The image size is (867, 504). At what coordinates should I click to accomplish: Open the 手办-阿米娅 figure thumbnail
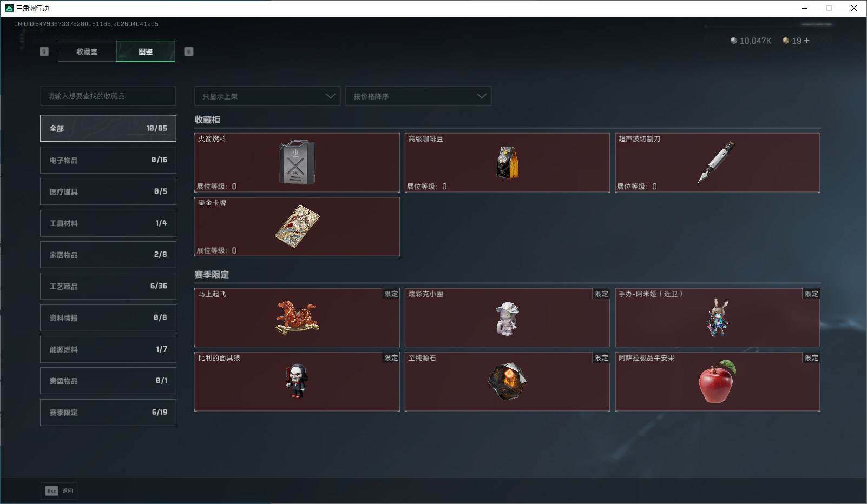tap(718, 317)
